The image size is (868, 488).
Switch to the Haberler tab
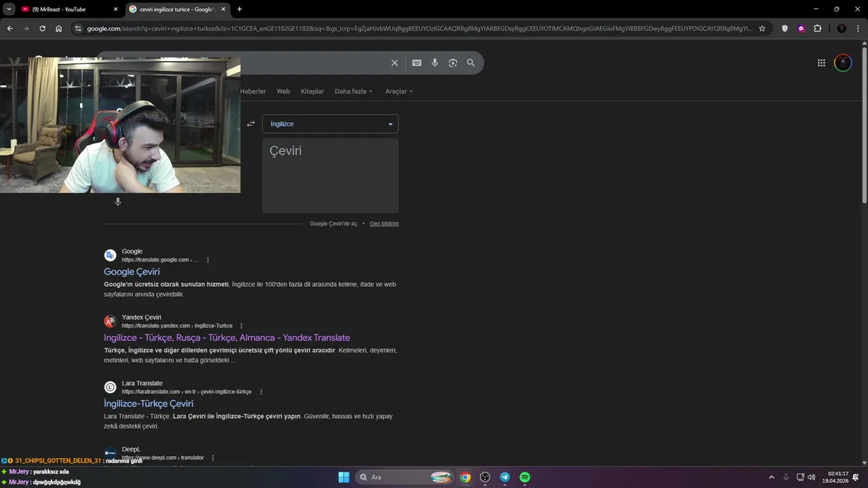pyautogui.click(x=253, y=91)
